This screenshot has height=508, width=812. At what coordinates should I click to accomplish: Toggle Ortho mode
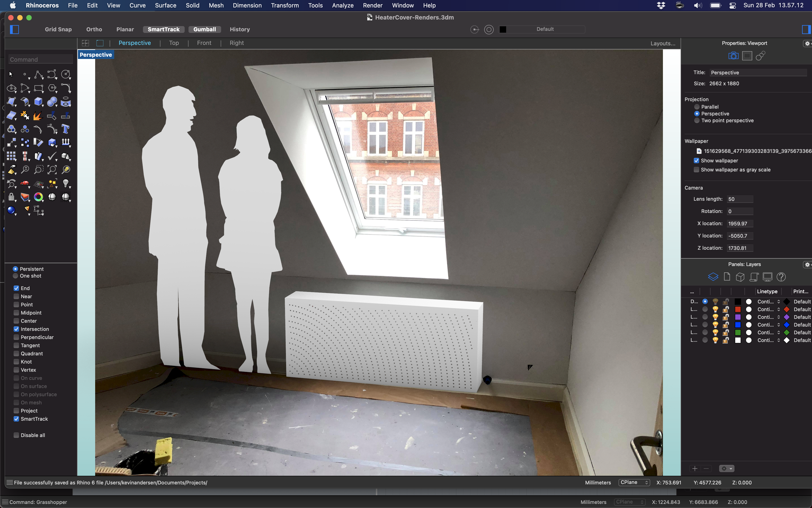[94, 29]
